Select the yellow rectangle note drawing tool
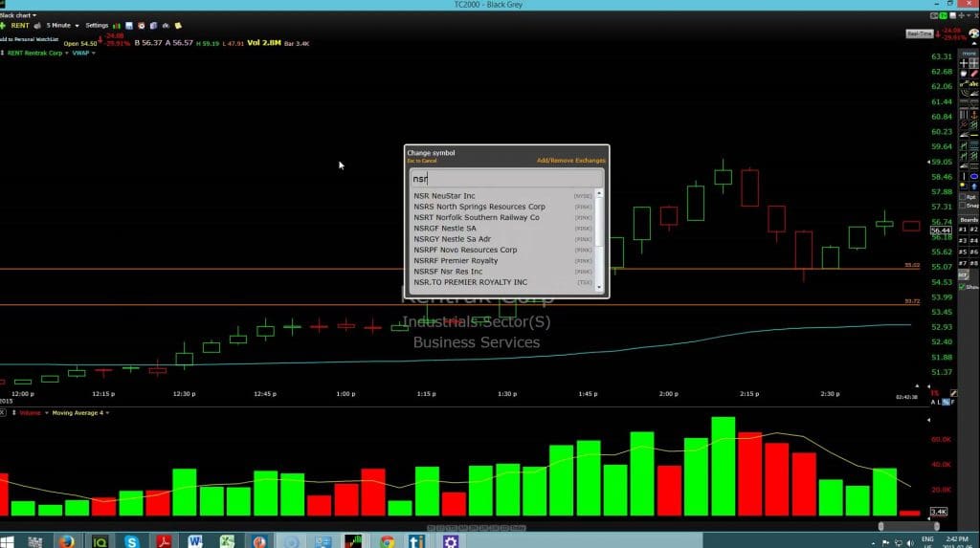This screenshot has height=548, width=980. click(964, 186)
